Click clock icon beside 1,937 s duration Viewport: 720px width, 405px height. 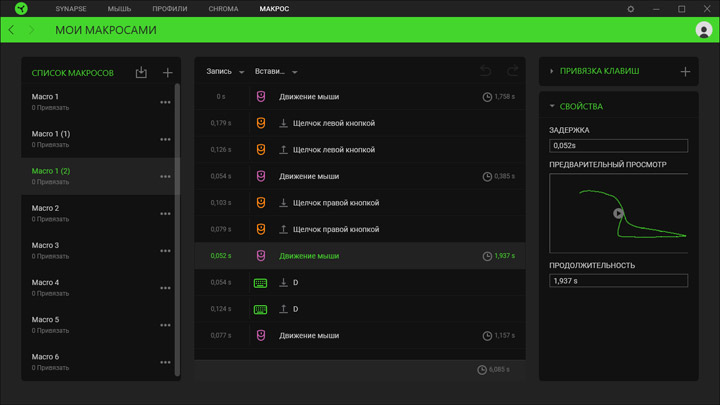click(x=487, y=256)
